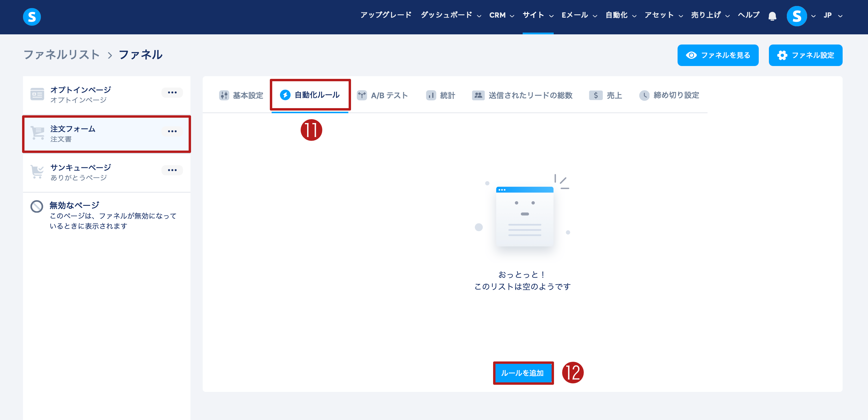Viewport: 868px width, 420px height.
Task: Click the ルールを追加 button
Action: pyautogui.click(x=523, y=373)
